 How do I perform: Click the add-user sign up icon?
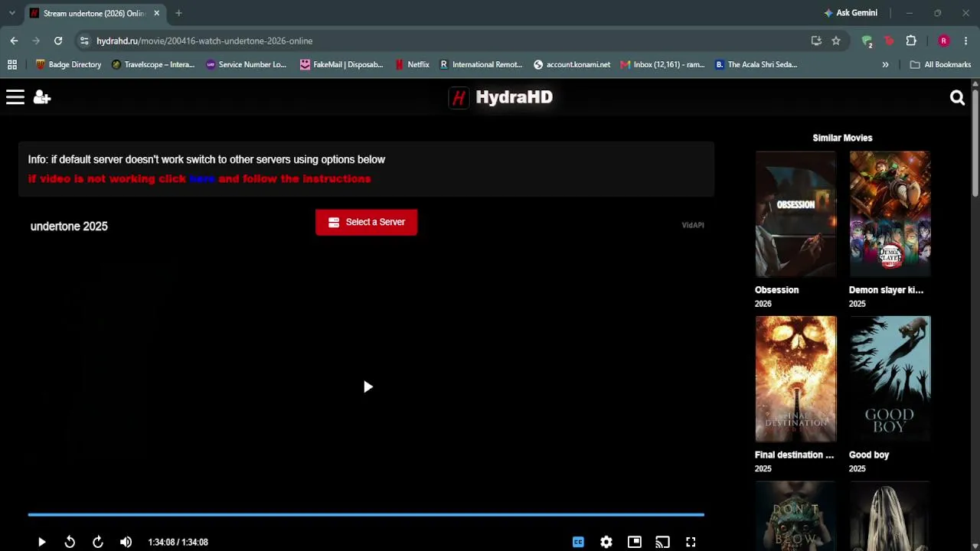point(42,97)
